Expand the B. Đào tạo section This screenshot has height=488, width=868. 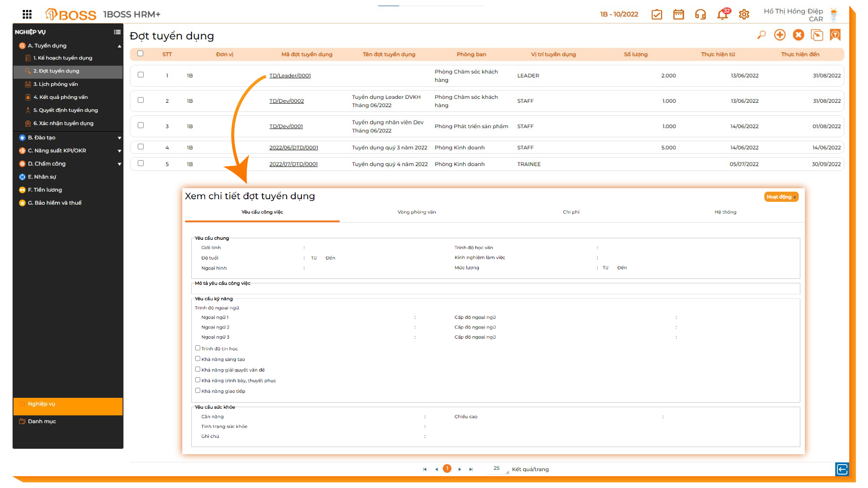tap(119, 138)
